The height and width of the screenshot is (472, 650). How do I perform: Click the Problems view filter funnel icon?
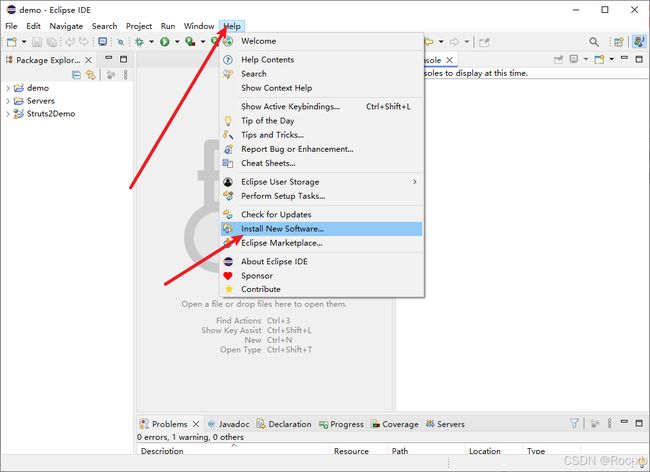(x=574, y=423)
